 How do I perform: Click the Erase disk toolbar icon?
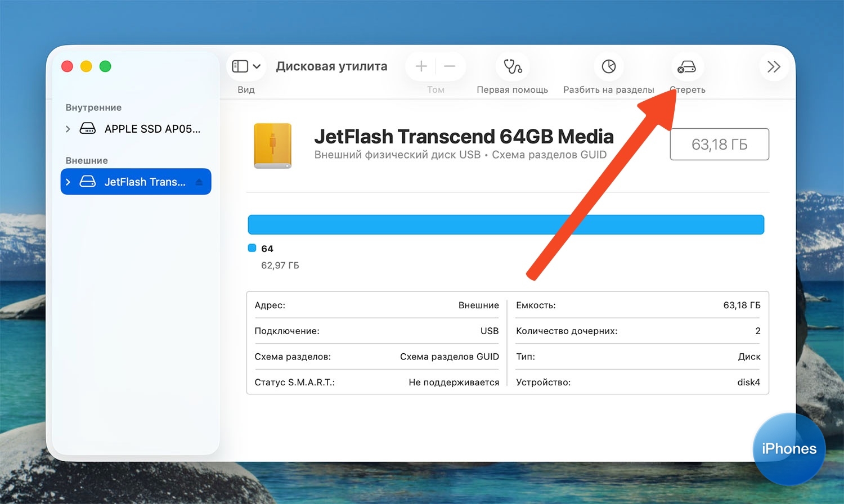687,67
